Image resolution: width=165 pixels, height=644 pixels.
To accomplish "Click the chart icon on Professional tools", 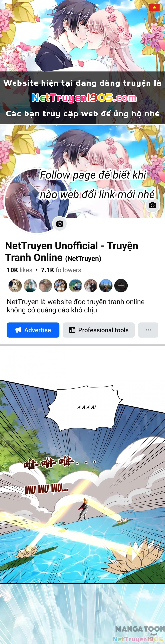I will (x=72, y=330).
